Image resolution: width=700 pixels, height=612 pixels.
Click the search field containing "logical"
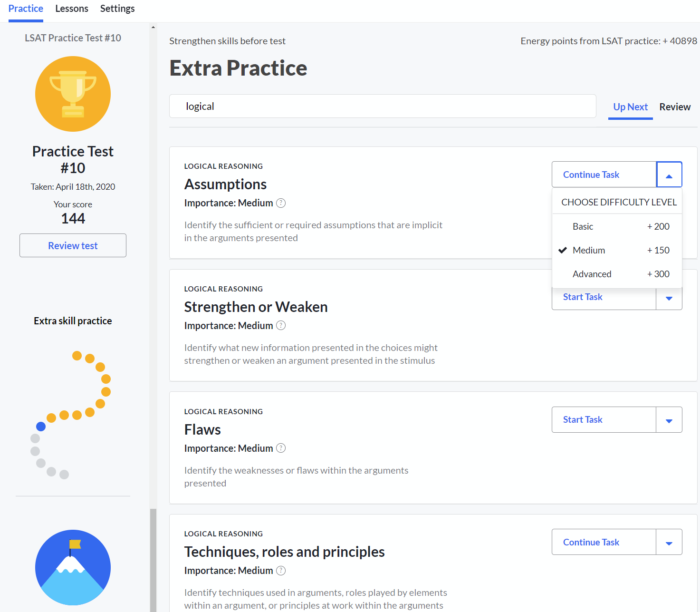coord(383,107)
